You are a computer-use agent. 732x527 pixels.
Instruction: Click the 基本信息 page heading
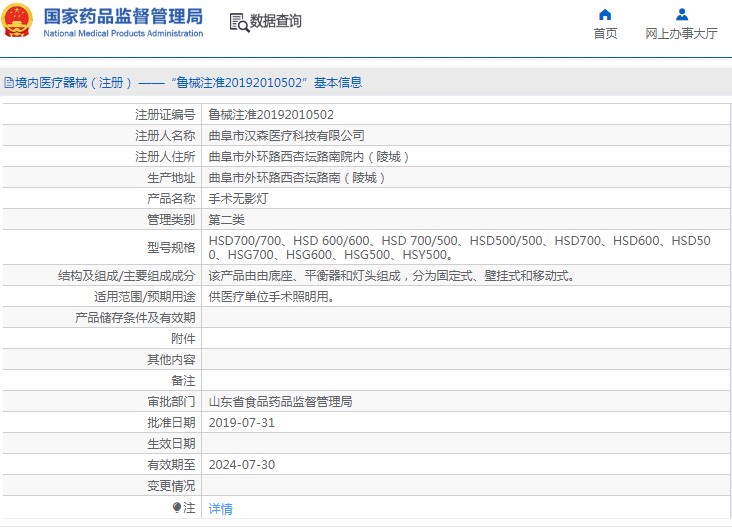coord(338,83)
